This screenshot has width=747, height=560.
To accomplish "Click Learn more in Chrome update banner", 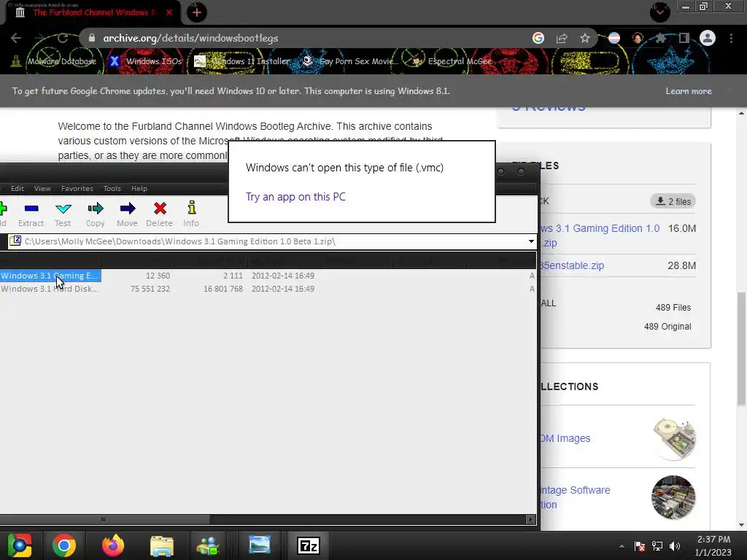I will coord(689,91).
